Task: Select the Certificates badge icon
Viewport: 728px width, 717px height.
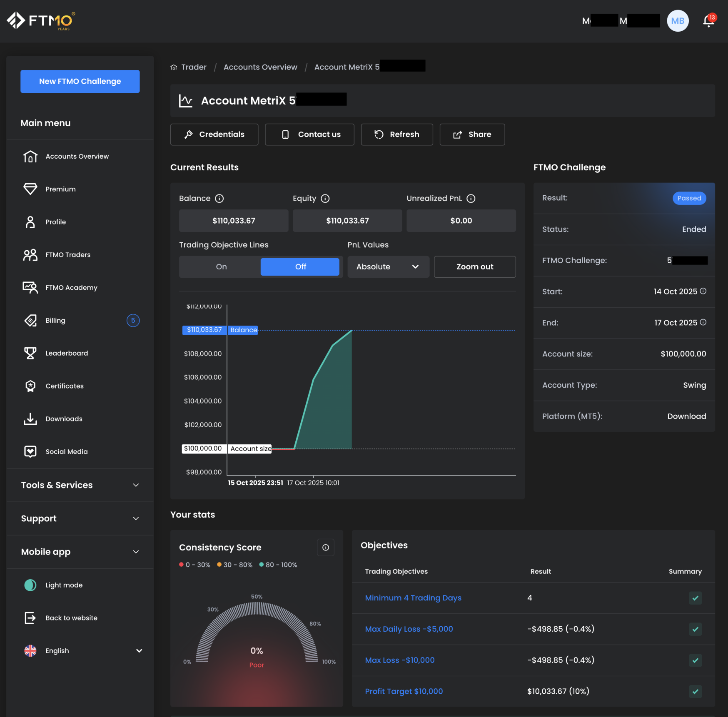Action: pos(30,386)
